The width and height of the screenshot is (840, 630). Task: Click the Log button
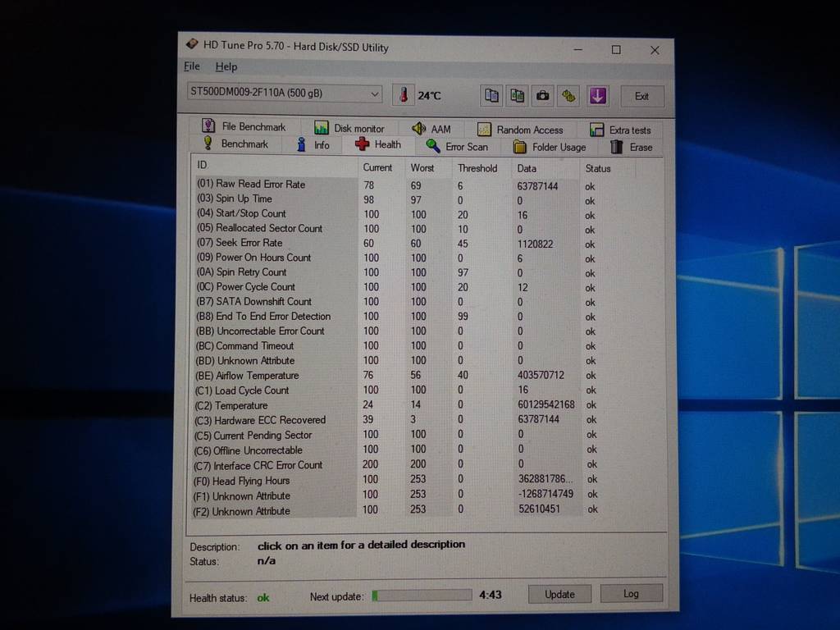tap(630, 594)
